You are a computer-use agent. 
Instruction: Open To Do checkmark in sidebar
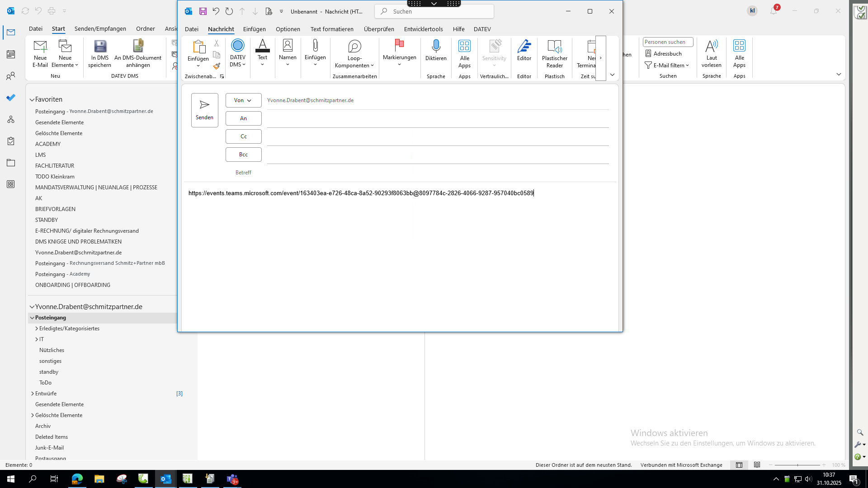click(11, 98)
